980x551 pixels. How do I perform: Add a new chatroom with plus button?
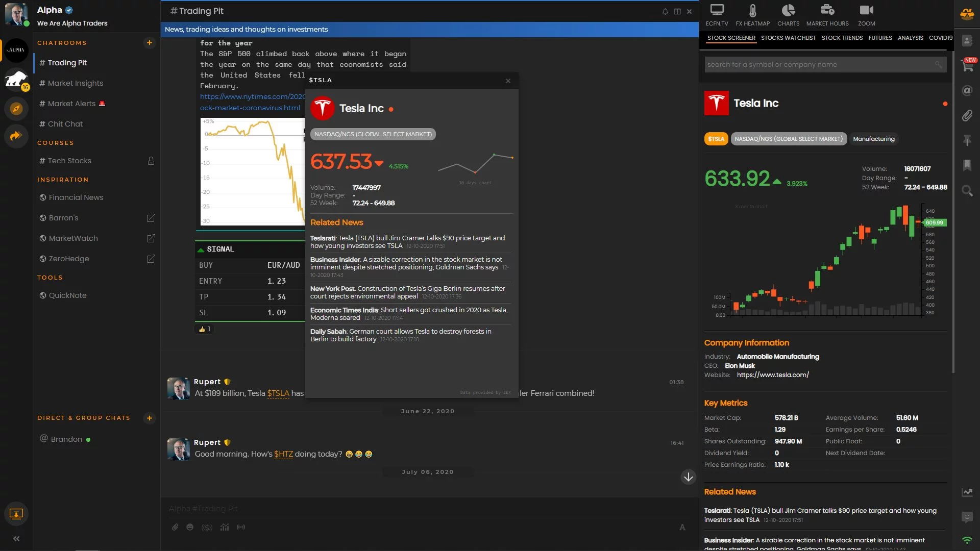(150, 43)
